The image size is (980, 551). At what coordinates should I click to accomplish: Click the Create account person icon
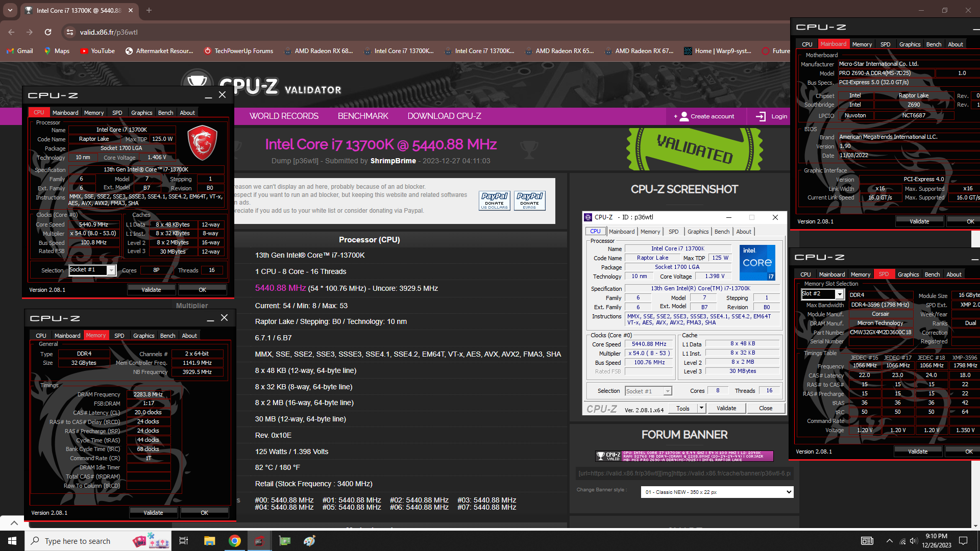coord(684,116)
